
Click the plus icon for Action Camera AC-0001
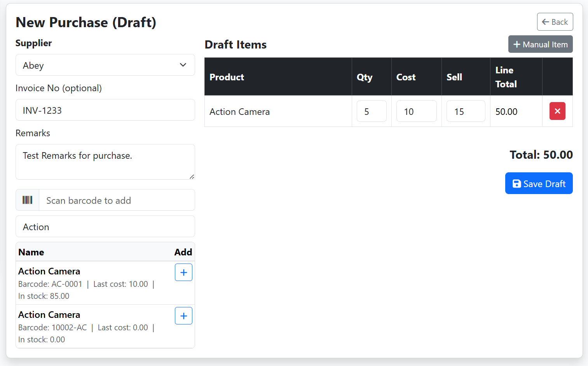coord(183,272)
